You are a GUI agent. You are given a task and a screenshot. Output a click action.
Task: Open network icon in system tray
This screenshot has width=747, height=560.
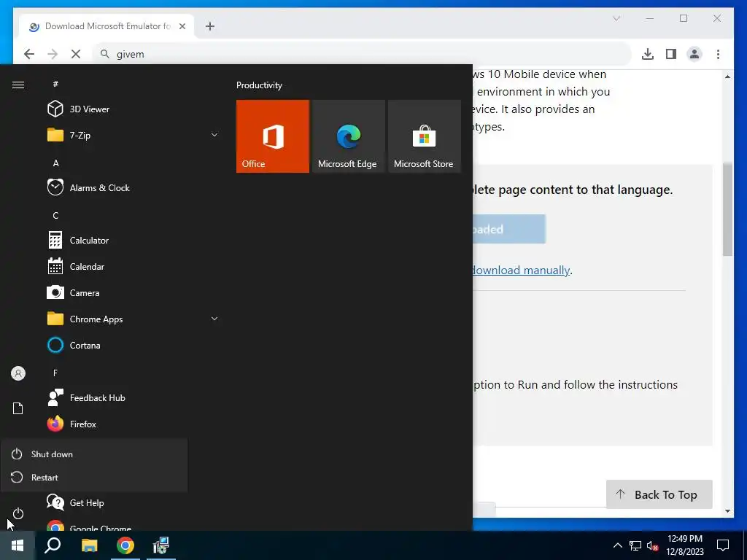(x=635, y=545)
